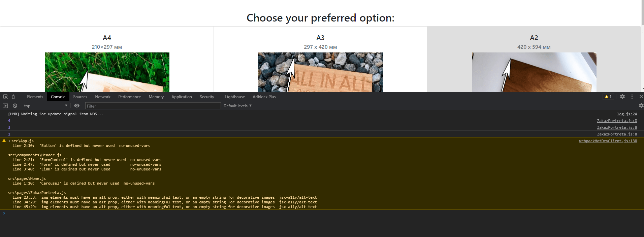Click the src\components\Header.js warning line

coord(35,155)
